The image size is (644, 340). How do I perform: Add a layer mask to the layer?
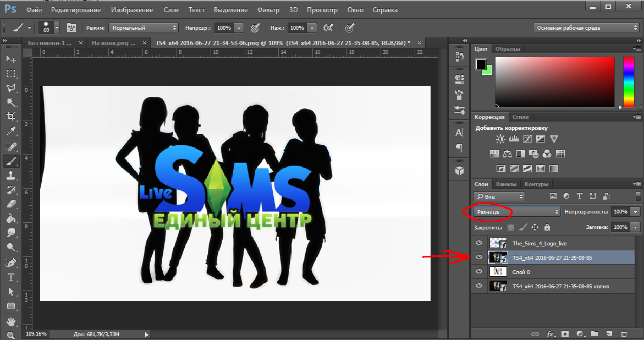click(565, 334)
